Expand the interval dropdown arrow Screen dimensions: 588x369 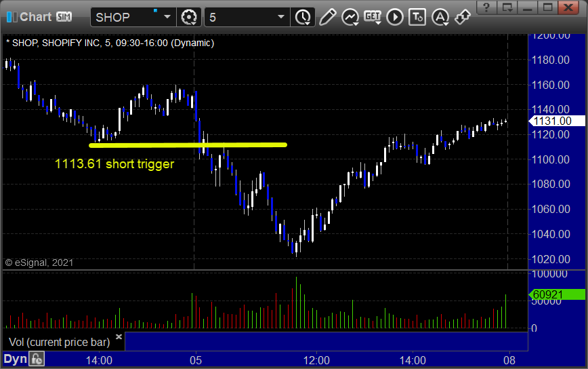(281, 17)
